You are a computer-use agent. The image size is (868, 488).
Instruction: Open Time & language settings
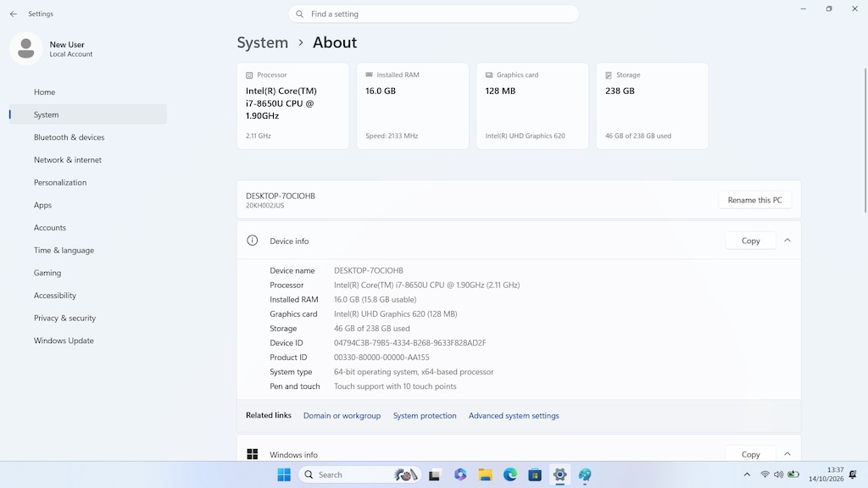click(88, 250)
